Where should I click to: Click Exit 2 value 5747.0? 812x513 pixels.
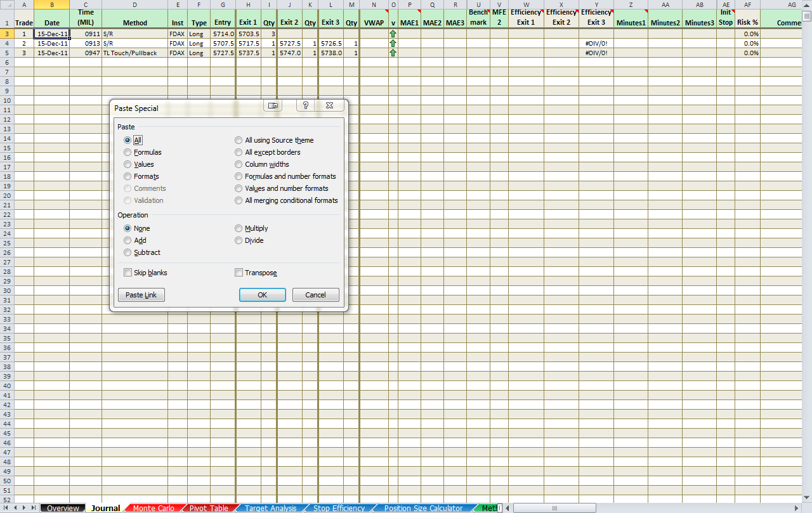290,53
